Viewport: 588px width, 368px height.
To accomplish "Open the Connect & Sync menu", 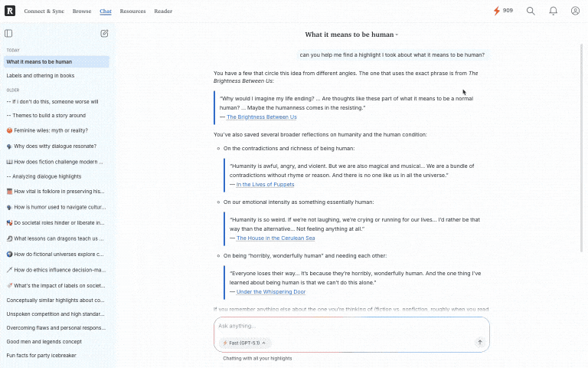I will click(45, 11).
